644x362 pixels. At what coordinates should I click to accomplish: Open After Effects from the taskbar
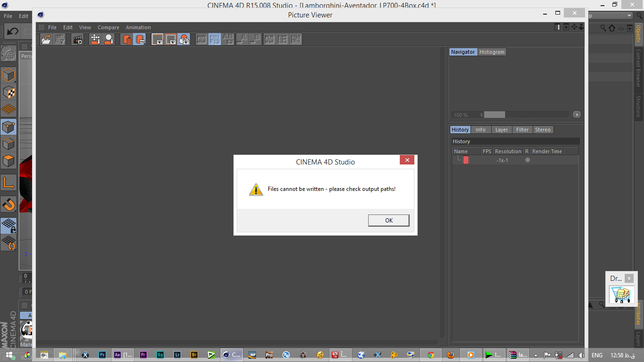pos(123,355)
